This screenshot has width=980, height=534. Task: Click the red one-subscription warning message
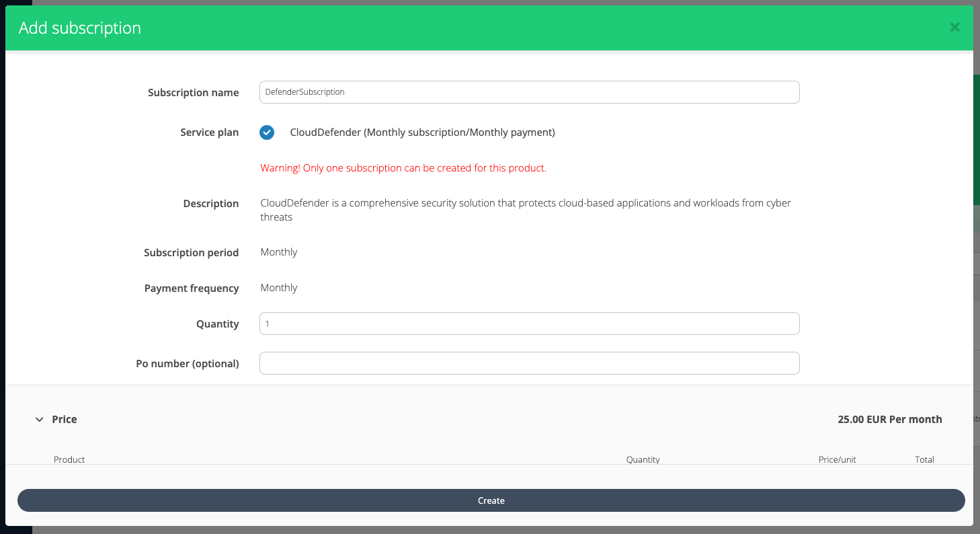pyautogui.click(x=403, y=168)
